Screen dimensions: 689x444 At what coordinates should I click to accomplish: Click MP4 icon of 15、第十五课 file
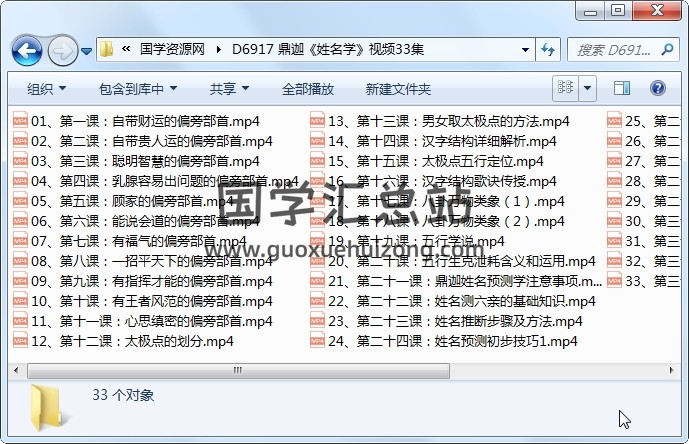(x=317, y=160)
